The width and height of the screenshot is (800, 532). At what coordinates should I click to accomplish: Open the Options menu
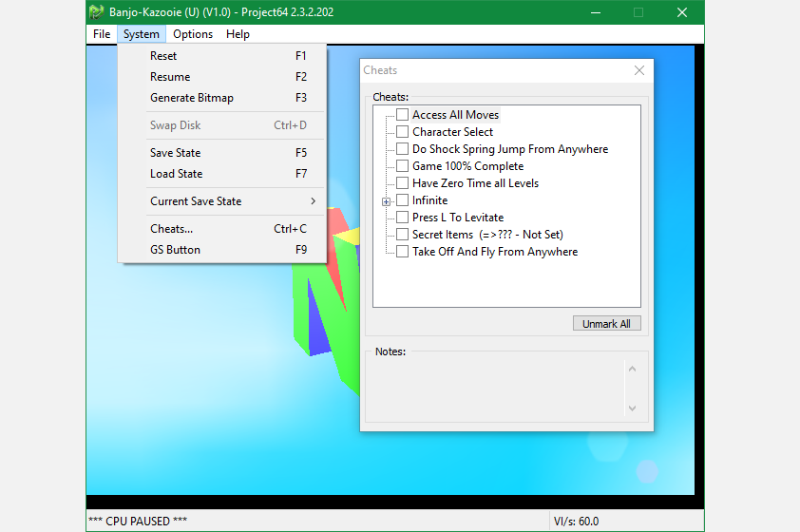click(193, 34)
